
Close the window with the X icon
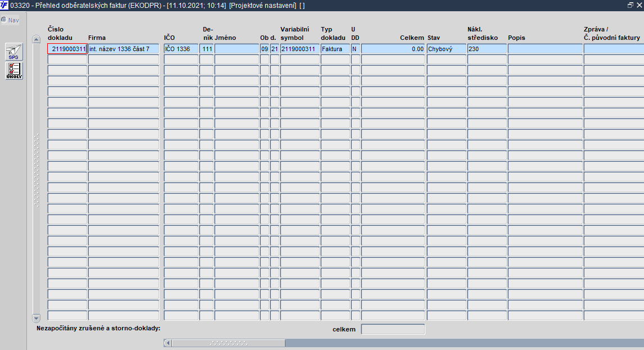pyautogui.click(x=639, y=5)
